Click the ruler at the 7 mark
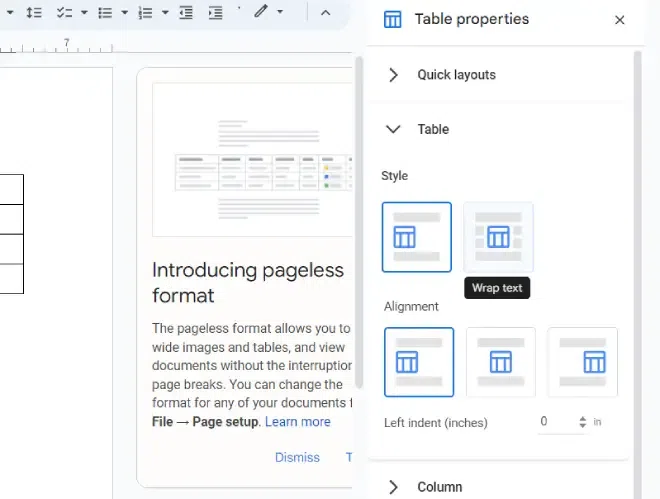The height and width of the screenshot is (499, 660). [67, 43]
